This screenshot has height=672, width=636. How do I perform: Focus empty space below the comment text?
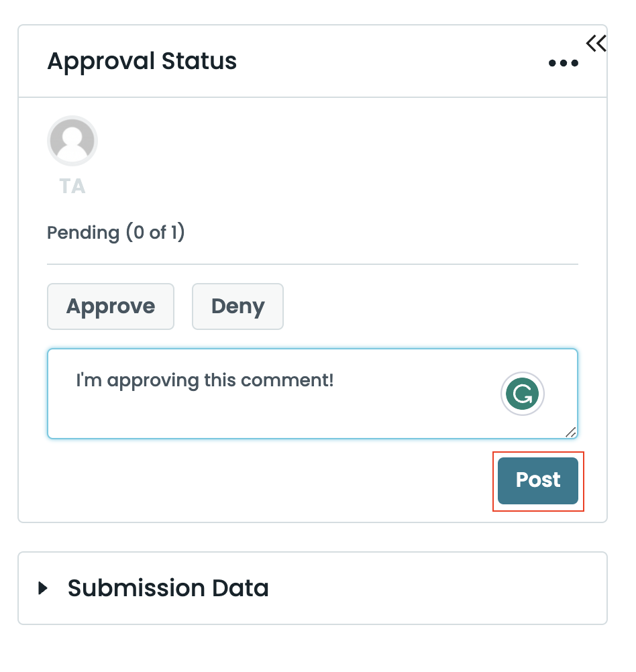click(268, 417)
